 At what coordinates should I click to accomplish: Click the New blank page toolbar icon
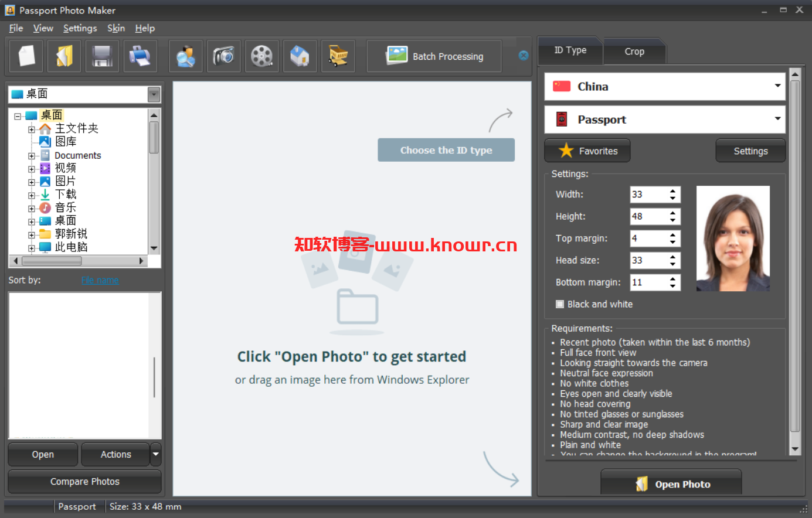coord(26,56)
